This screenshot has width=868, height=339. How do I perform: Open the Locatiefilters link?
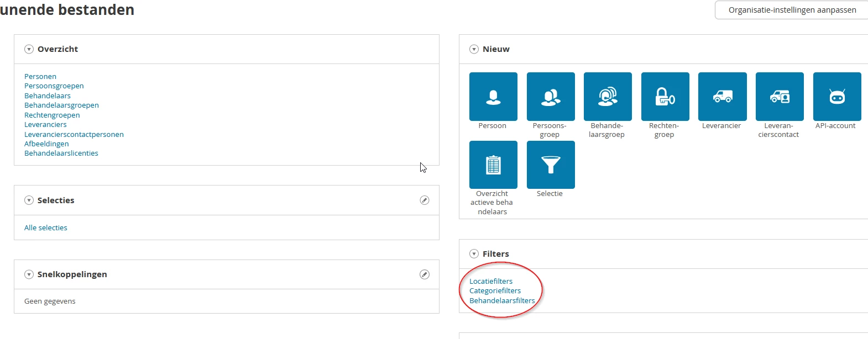(x=491, y=282)
